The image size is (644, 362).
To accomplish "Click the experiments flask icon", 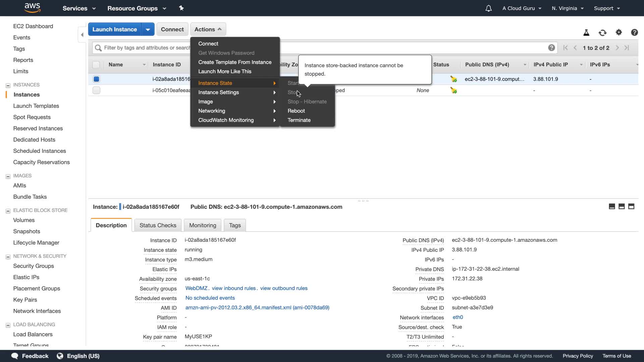I will [586, 33].
